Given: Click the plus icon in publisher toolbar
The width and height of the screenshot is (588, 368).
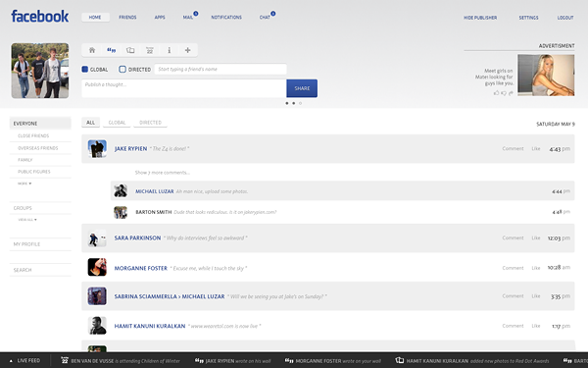Looking at the screenshot, I should point(188,50).
